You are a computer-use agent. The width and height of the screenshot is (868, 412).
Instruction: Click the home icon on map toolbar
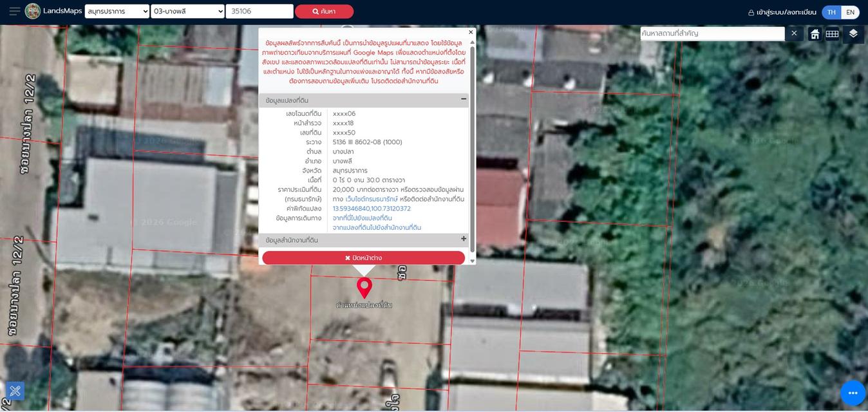pos(815,33)
